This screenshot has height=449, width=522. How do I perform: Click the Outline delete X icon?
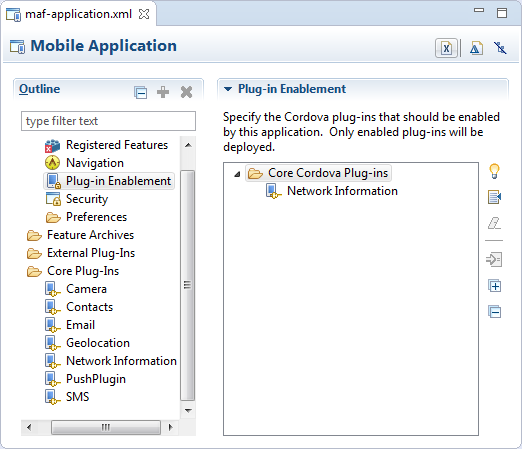[x=186, y=92]
